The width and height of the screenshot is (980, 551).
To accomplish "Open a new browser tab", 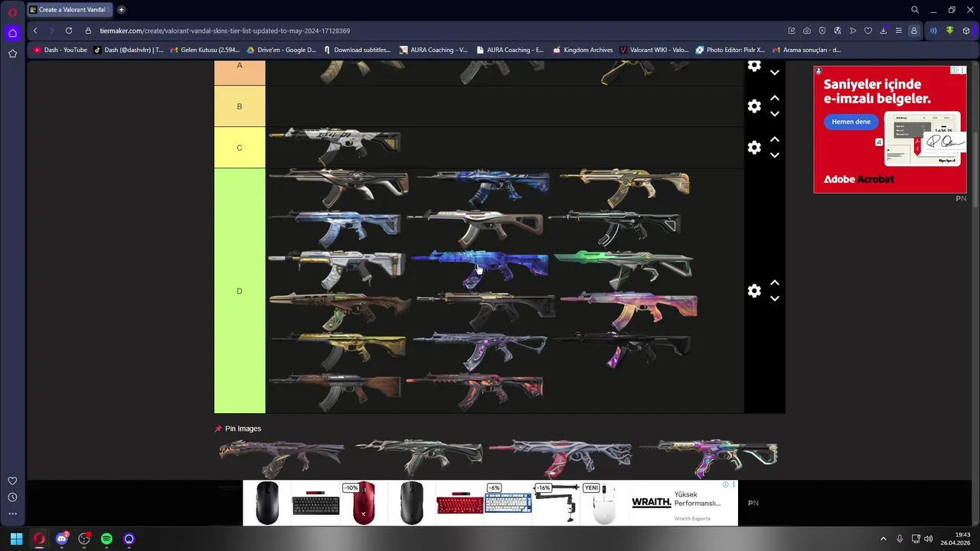I will pos(121,10).
